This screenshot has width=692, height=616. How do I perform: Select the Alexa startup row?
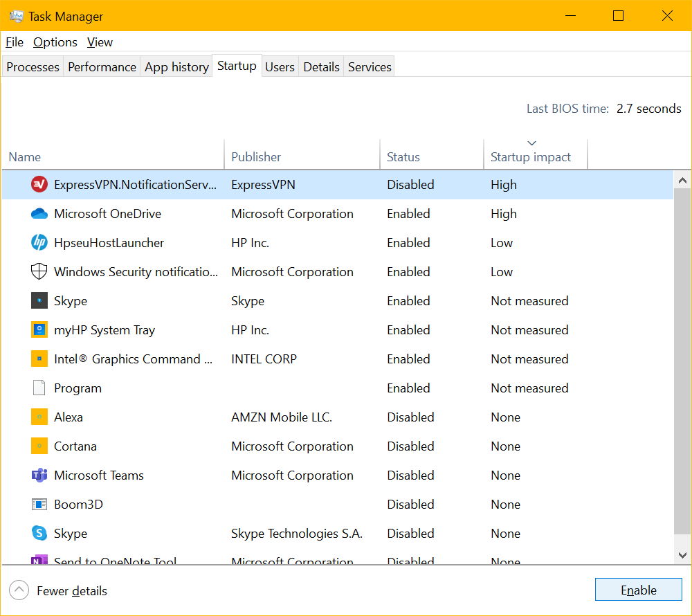(x=208, y=417)
